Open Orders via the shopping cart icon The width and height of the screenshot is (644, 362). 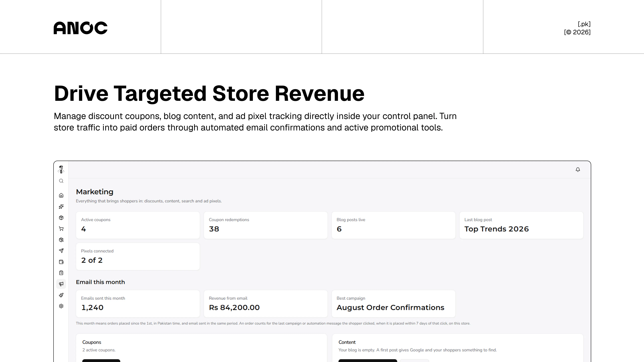coord(61,229)
